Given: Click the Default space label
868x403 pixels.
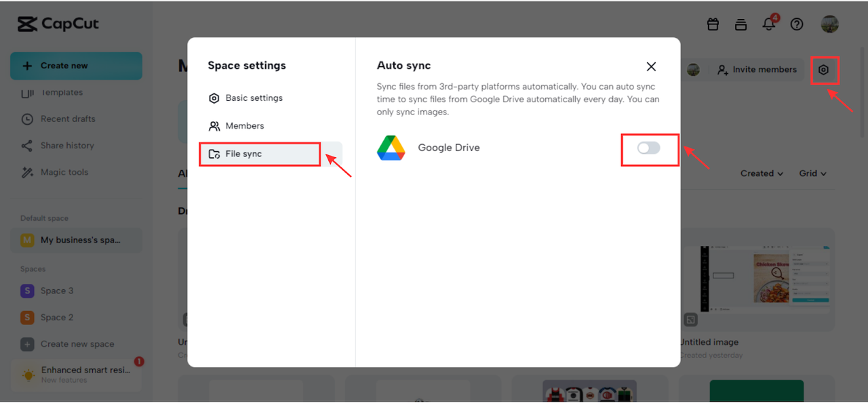Looking at the screenshot, I should click(44, 218).
